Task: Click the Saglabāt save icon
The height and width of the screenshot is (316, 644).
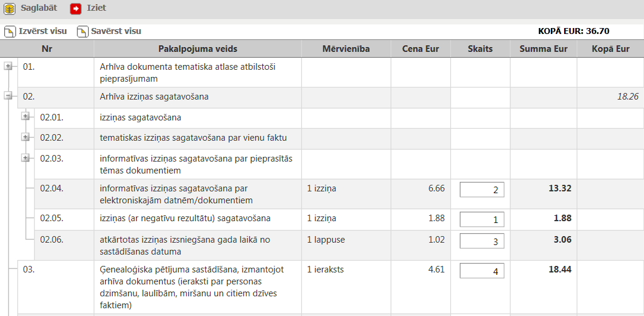Action: click(x=10, y=9)
